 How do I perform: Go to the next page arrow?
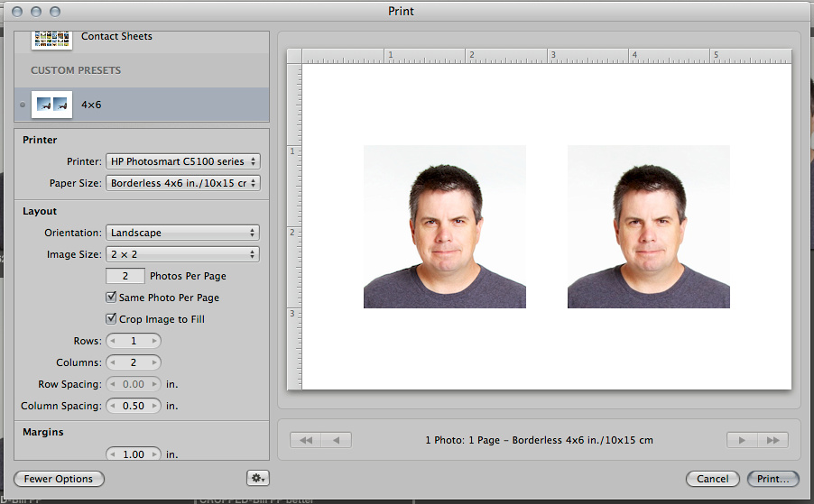pos(742,440)
